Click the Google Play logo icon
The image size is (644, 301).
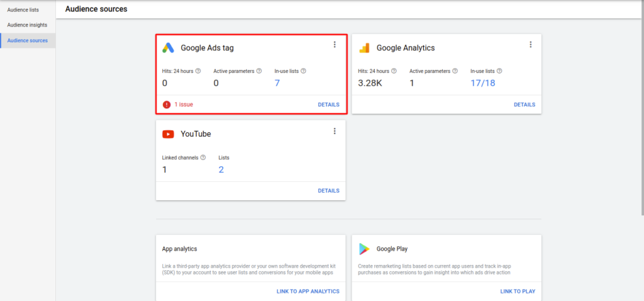click(x=364, y=249)
